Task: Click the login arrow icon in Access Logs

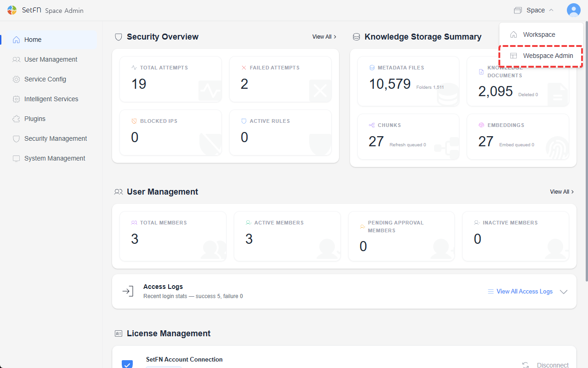Action: [x=128, y=291]
